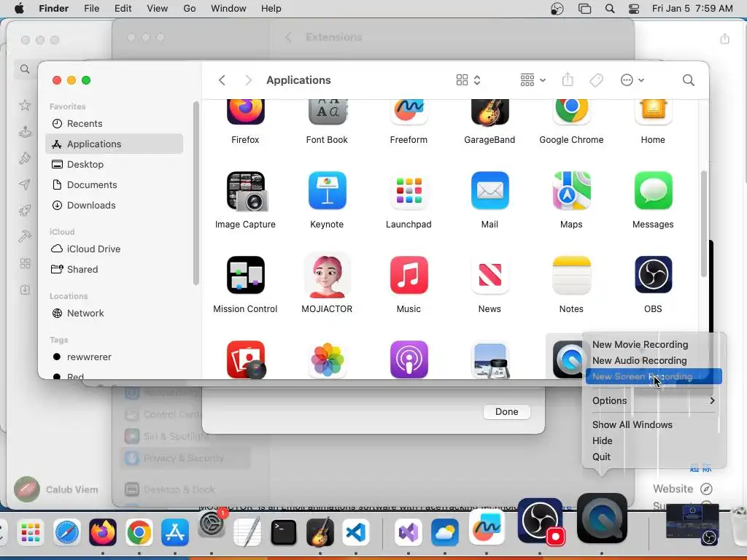Open Font Book application icon

click(x=327, y=112)
